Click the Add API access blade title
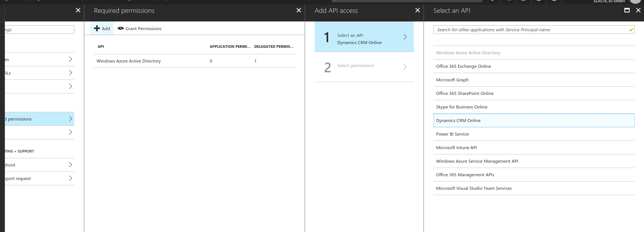The image size is (644, 232). (x=336, y=11)
